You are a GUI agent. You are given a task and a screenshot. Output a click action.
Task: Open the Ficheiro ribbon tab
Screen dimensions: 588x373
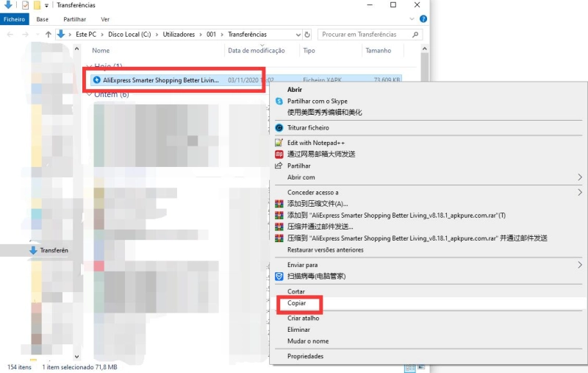point(15,19)
